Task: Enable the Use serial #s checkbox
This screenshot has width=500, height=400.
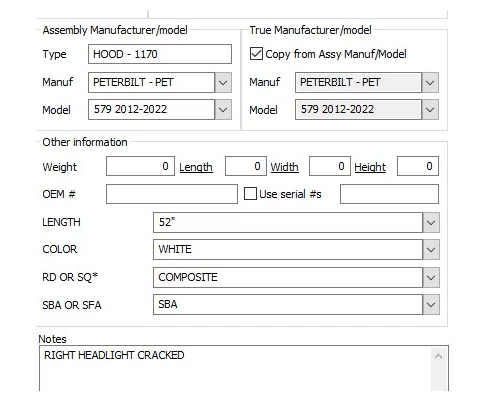Action: point(250,194)
